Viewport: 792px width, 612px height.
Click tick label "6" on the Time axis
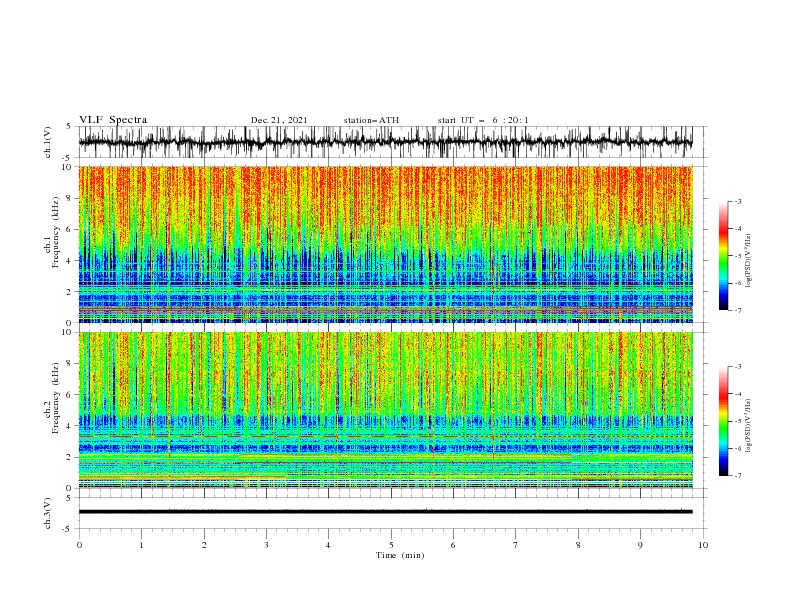tap(453, 545)
